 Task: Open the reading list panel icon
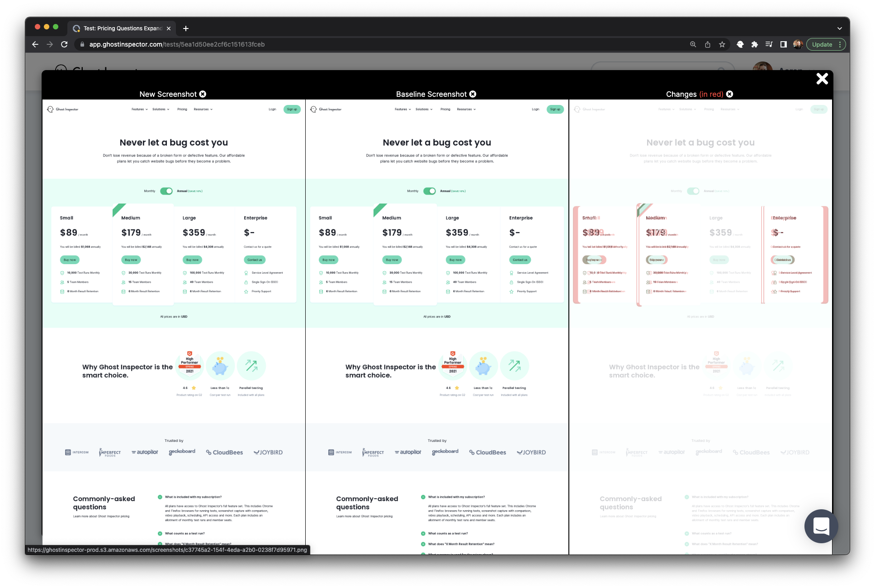click(769, 44)
